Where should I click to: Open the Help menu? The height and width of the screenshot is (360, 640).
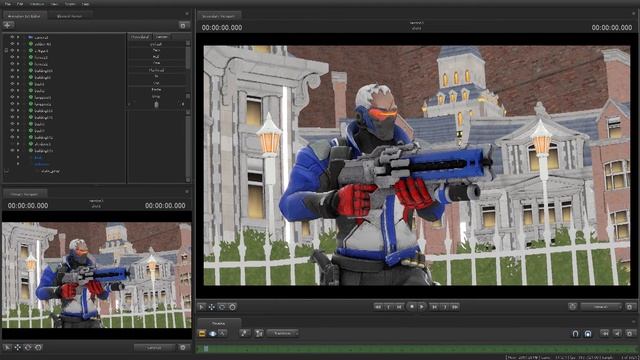tap(86, 4)
